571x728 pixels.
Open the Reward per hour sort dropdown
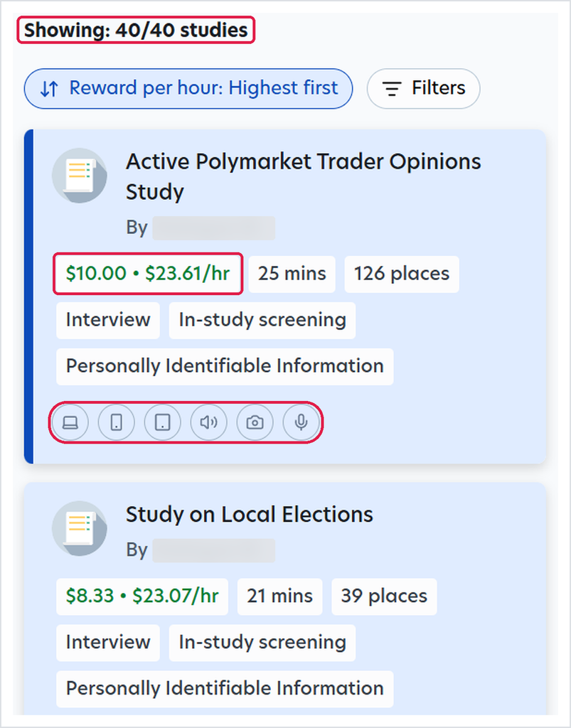[x=188, y=89]
